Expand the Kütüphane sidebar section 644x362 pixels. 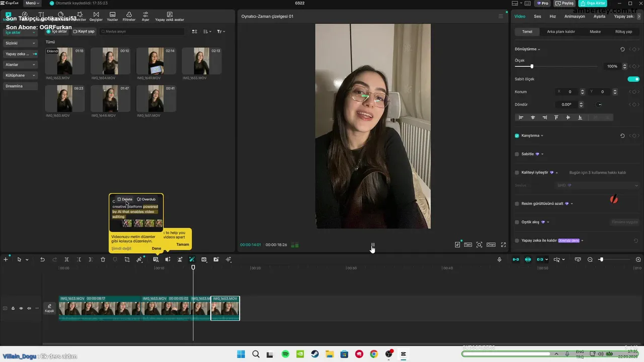point(20,75)
